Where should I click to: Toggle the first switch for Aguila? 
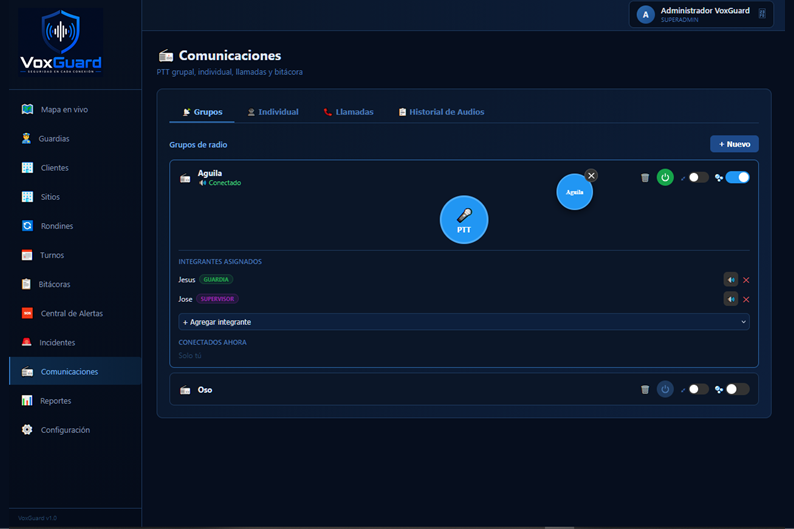[698, 177]
